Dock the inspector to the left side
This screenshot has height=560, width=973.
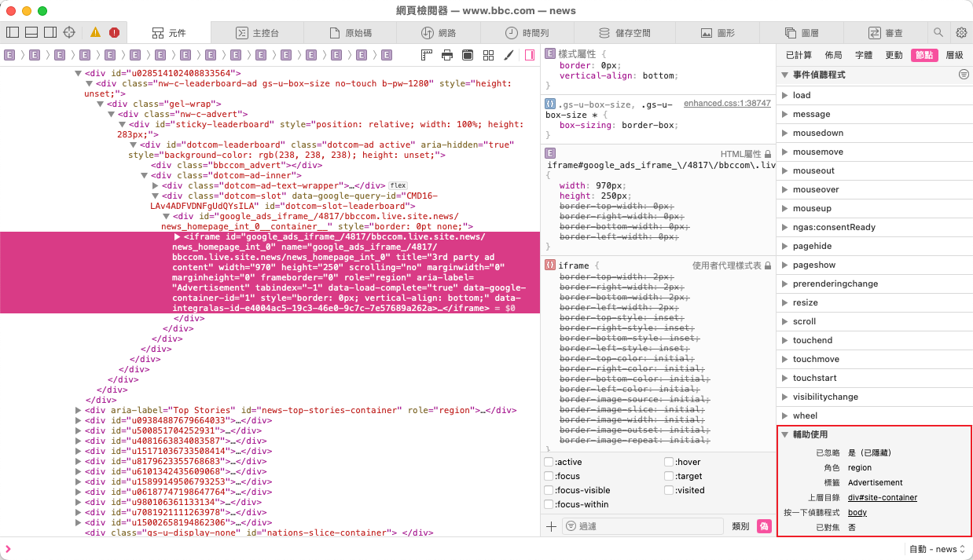pos(13,32)
